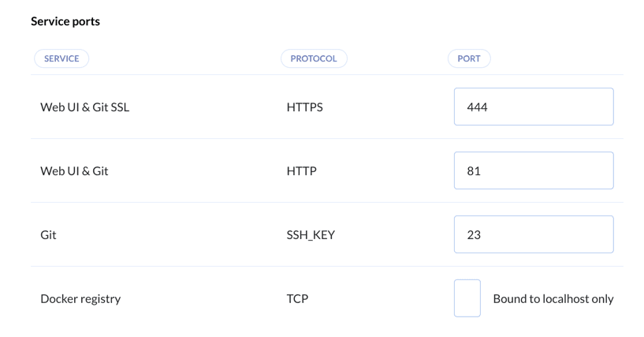
Task: Click the SSH_KEY protocol text
Action: 311,235
